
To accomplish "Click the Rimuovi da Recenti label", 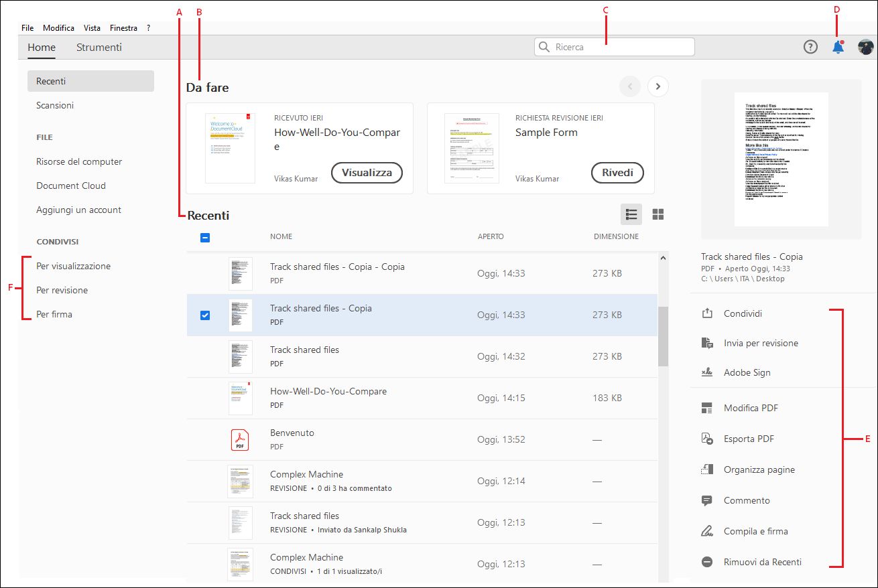I will [763, 562].
